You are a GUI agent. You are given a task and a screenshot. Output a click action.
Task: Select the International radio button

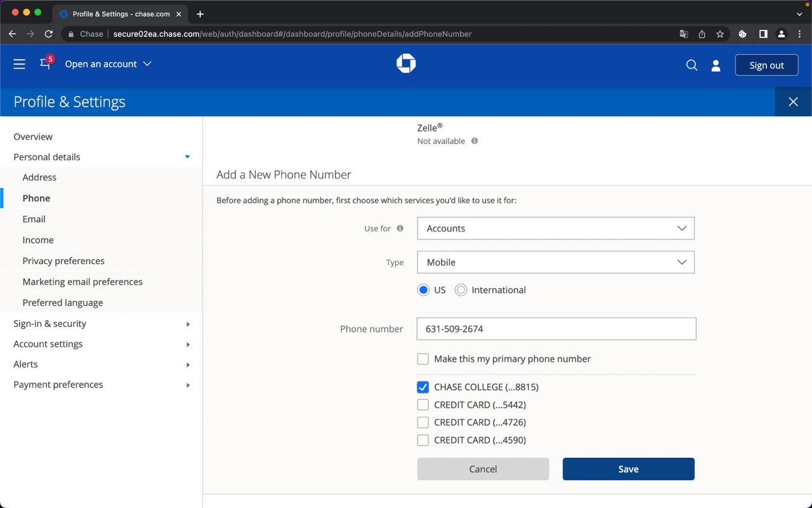[461, 290]
